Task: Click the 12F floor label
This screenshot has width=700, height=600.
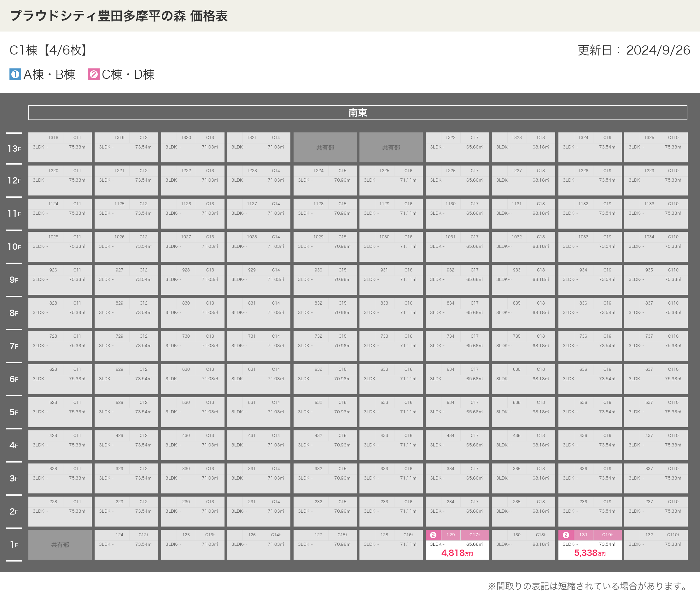Action: coord(14,180)
